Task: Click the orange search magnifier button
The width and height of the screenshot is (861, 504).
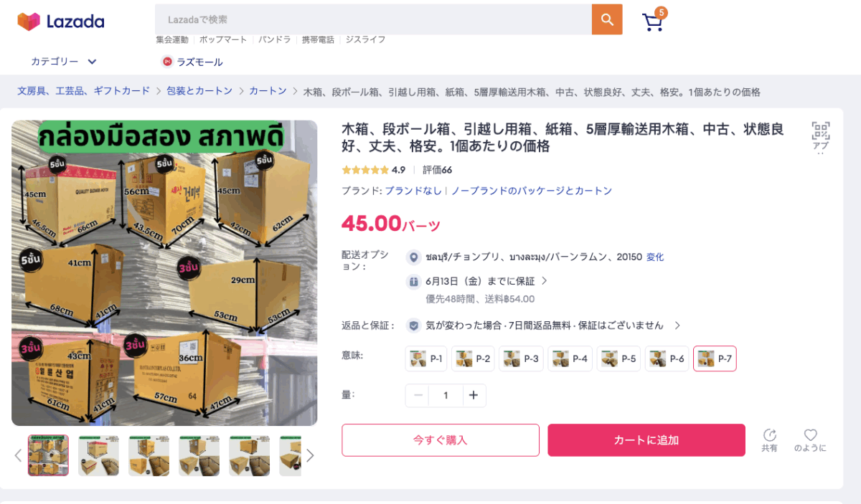Action: click(607, 19)
